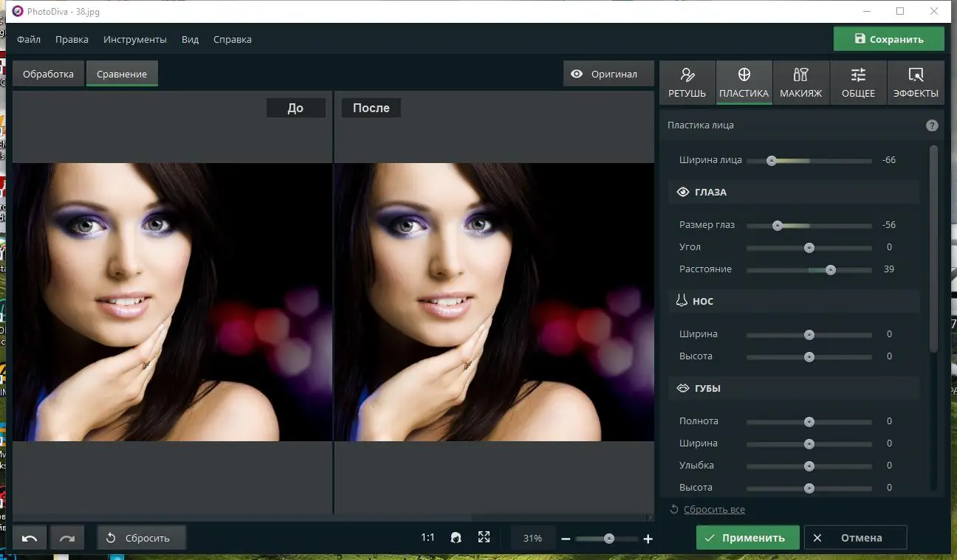Select the Пластика tab icon

(744, 75)
